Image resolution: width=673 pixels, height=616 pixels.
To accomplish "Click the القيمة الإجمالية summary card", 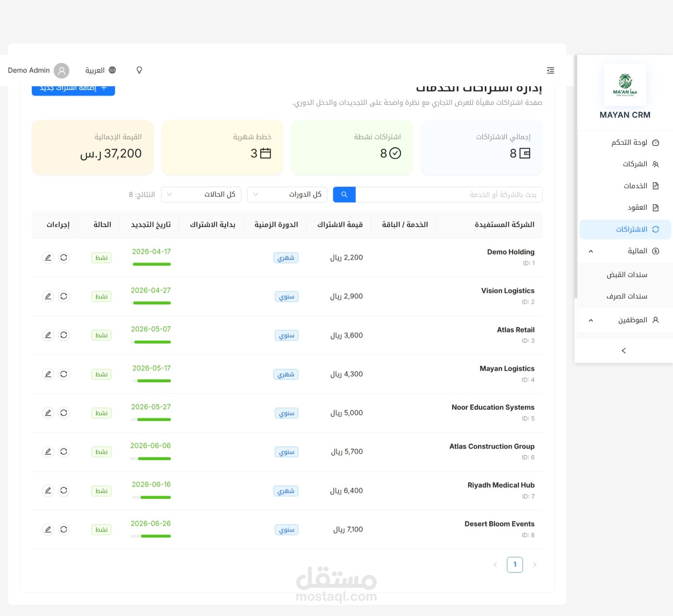I will (93, 147).
